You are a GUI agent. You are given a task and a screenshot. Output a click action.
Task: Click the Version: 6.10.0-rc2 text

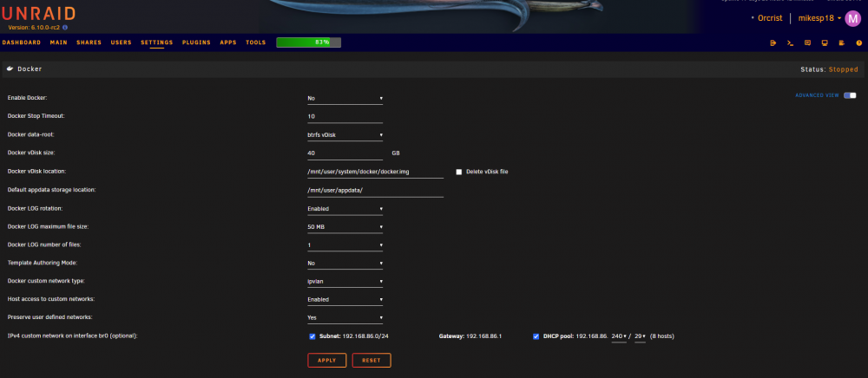(x=35, y=27)
